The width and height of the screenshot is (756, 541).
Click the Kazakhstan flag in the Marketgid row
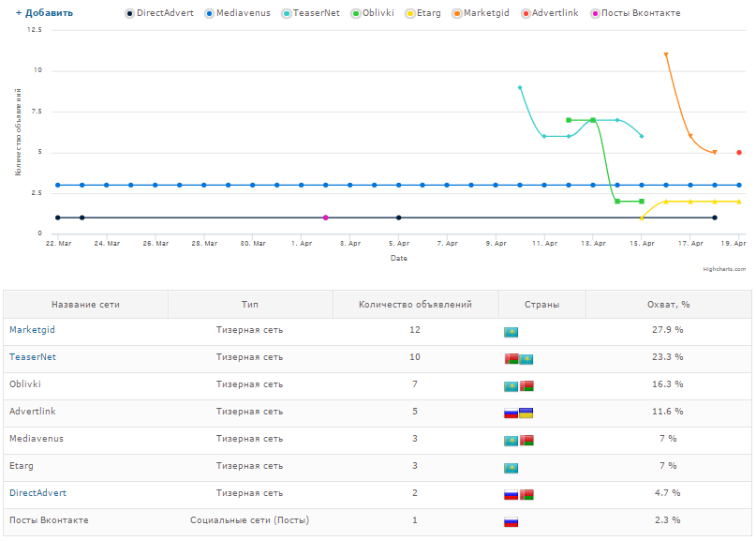pos(511,332)
